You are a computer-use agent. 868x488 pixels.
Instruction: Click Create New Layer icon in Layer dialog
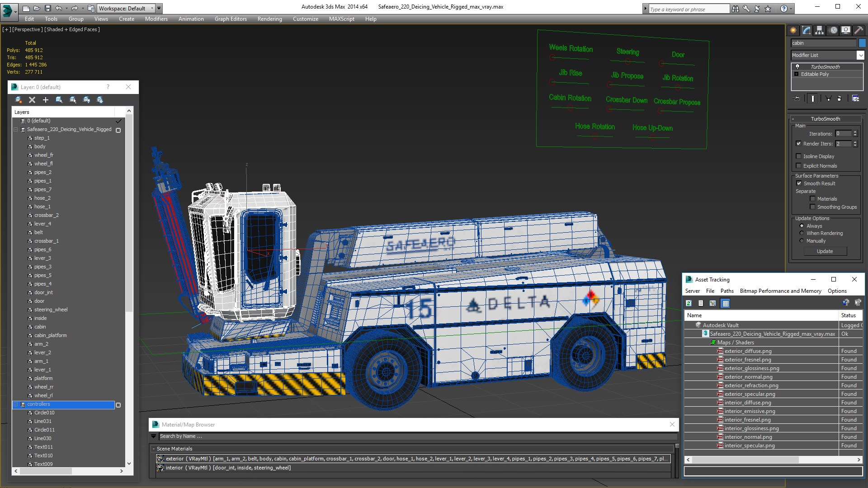tap(19, 100)
